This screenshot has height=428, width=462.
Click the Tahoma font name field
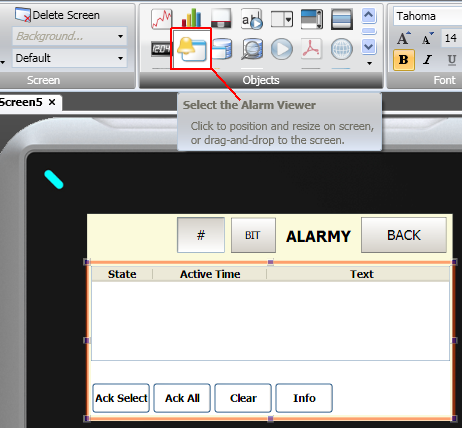coord(428,16)
